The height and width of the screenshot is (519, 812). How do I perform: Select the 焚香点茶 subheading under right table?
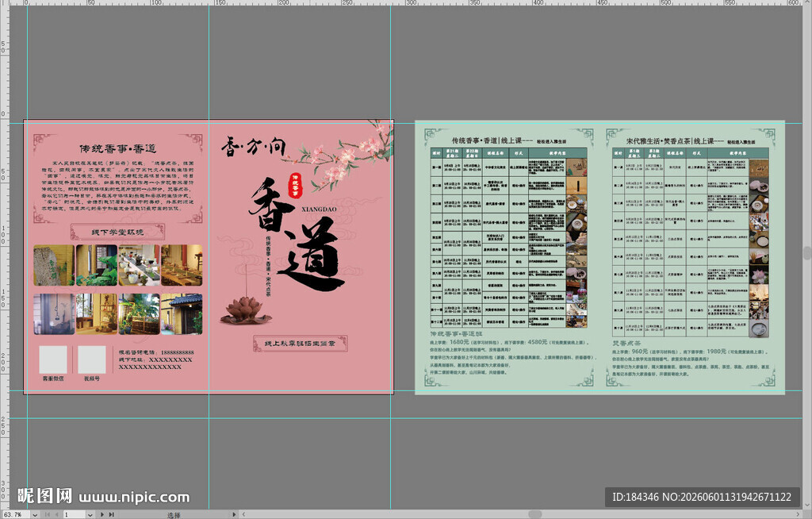(626, 344)
